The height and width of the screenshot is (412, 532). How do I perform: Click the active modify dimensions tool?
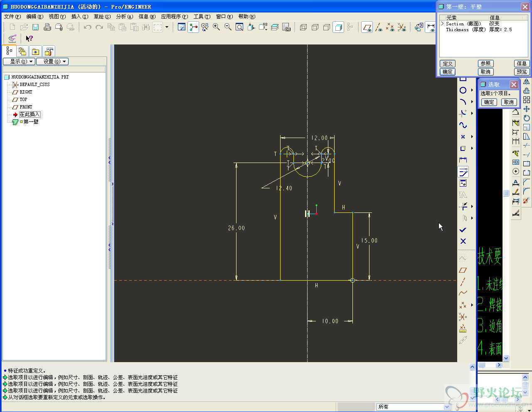(x=463, y=172)
